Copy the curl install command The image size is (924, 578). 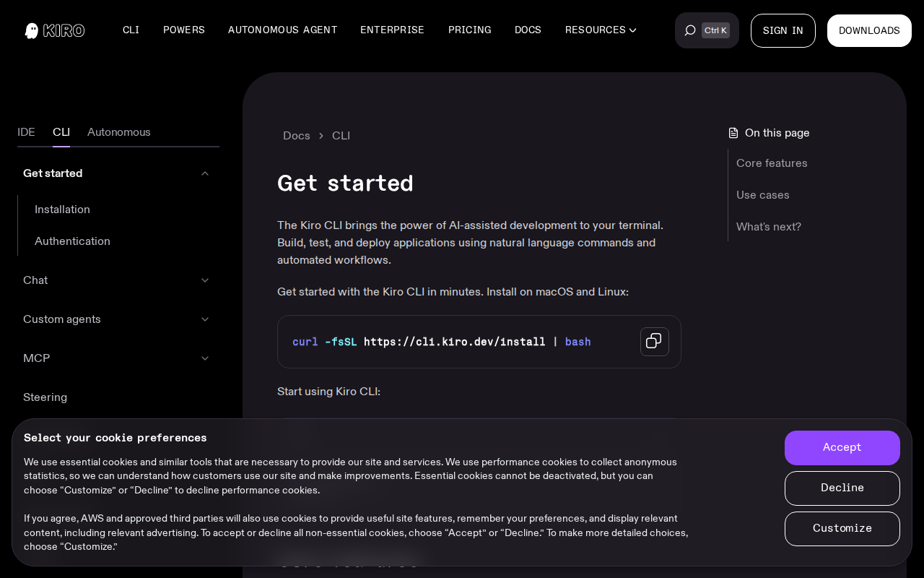coord(654,341)
